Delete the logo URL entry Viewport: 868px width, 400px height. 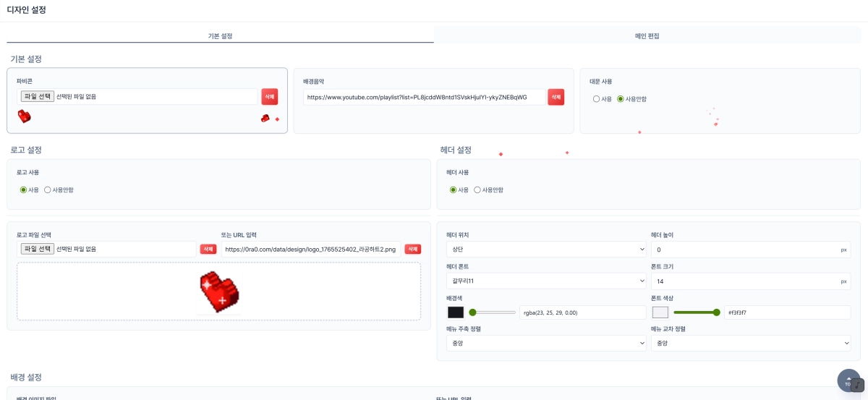coord(412,249)
